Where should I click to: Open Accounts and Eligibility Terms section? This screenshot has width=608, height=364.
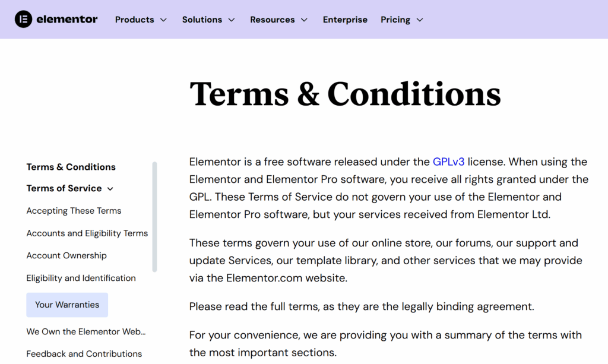87,233
